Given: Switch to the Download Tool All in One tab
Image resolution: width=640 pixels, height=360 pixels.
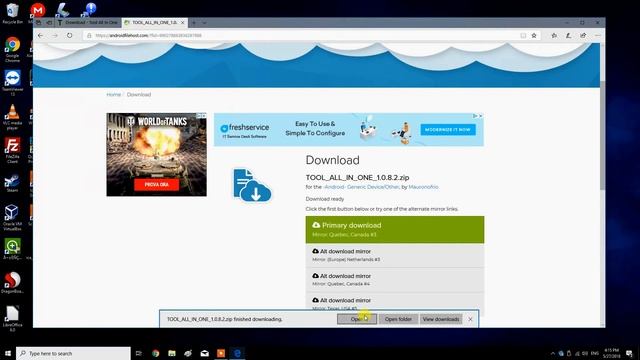Looking at the screenshot, I should [89, 23].
